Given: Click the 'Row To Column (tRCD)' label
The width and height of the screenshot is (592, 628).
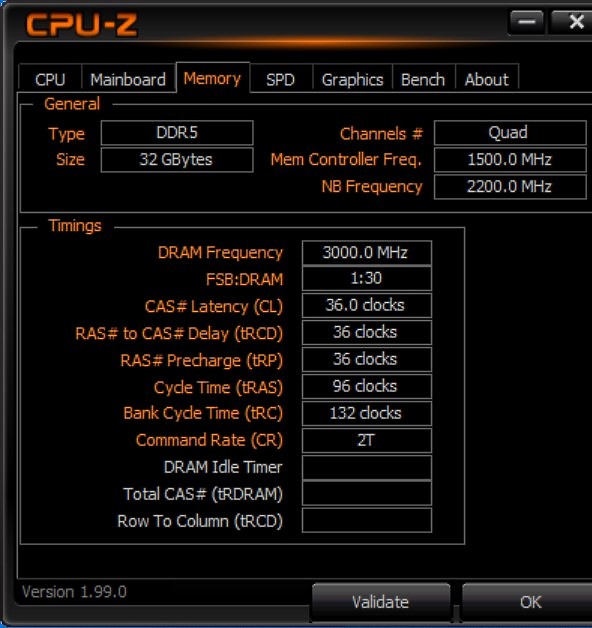Looking at the screenshot, I should point(200,521).
